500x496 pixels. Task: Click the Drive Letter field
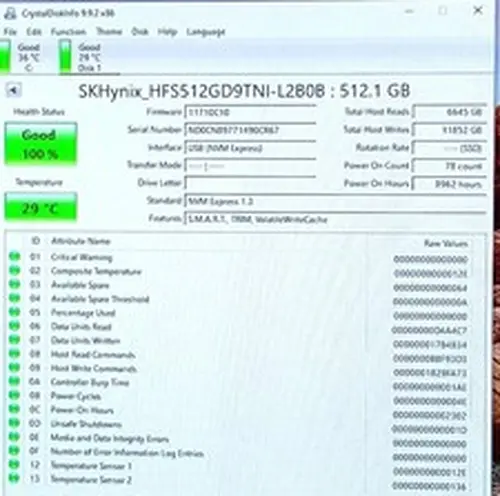[x=250, y=183]
